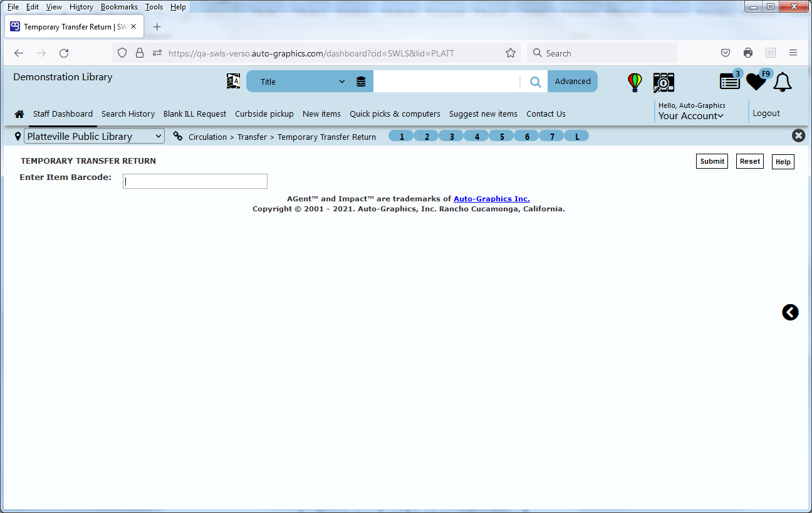Select the Staff Dashboard nav item
812x513 pixels.
63,114
